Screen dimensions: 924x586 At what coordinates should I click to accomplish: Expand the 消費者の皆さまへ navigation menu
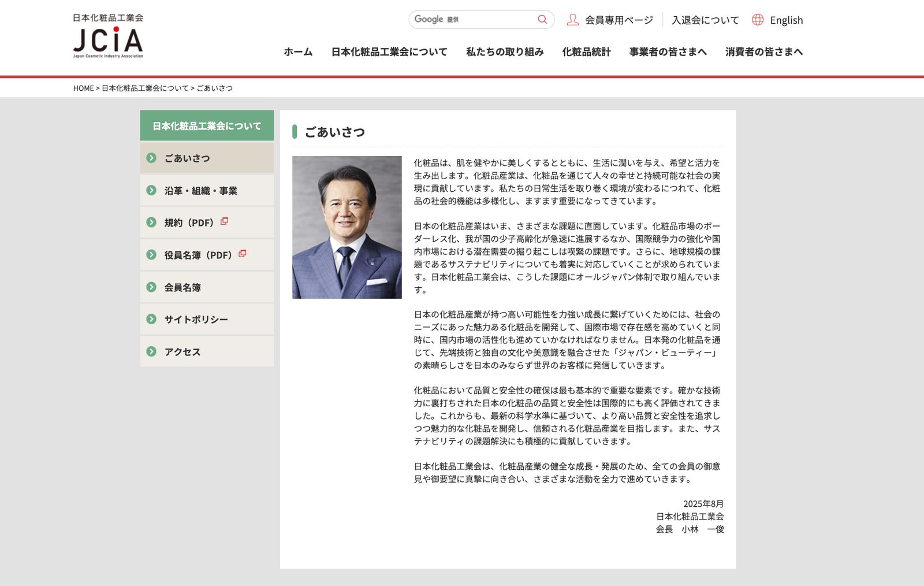coord(763,52)
